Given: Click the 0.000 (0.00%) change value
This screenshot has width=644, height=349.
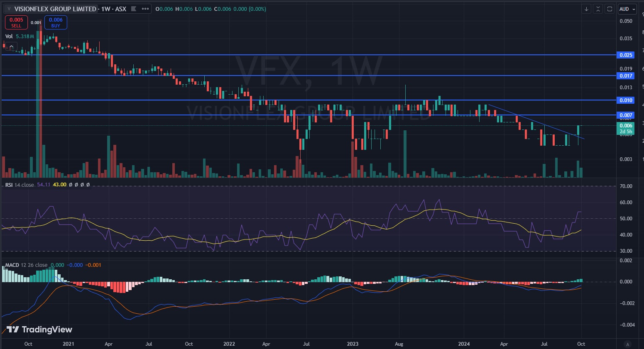Looking at the screenshot, I should (x=249, y=9).
